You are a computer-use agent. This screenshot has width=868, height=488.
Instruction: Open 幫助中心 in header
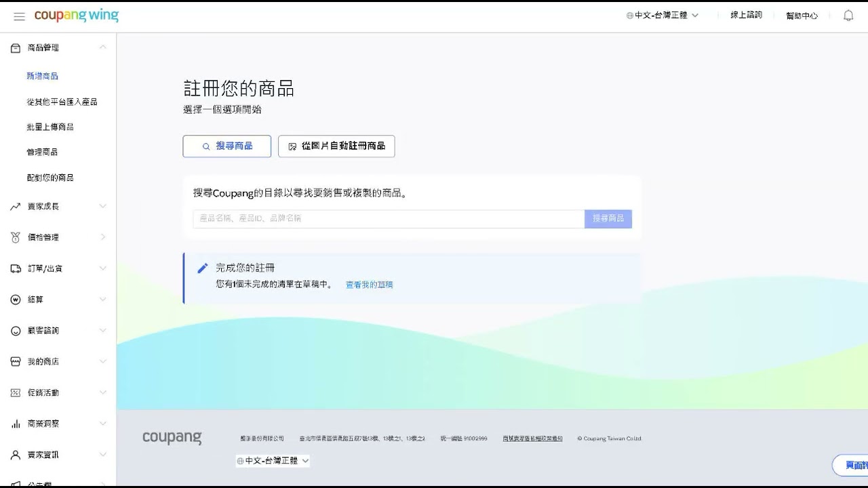click(802, 16)
